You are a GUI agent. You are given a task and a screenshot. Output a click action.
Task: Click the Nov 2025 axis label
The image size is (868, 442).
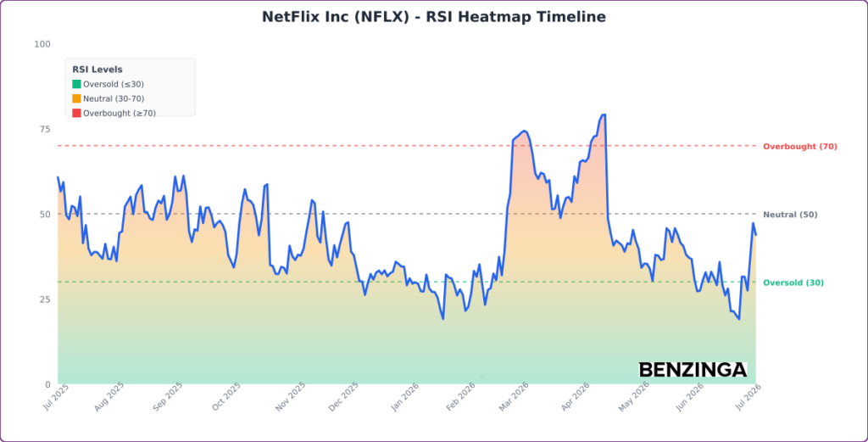click(x=290, y=396)
